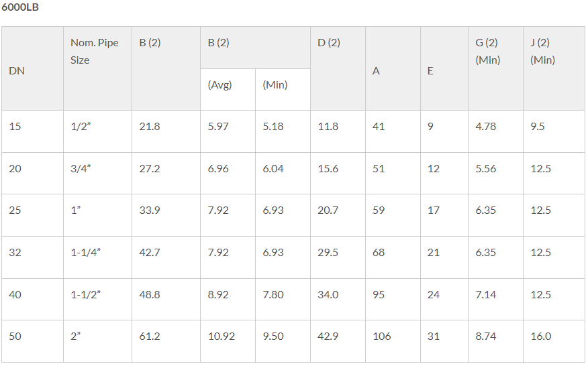The width and height of the screenshot is (588, 366).
Task: Select the 3/4" pipe size cell
Action: (97, 174)
